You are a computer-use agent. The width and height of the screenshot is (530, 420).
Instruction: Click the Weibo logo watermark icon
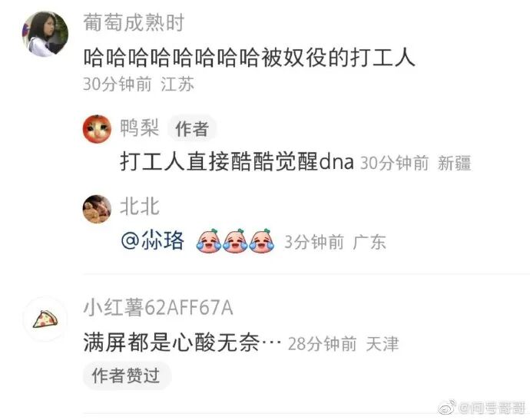click(448, 408)
